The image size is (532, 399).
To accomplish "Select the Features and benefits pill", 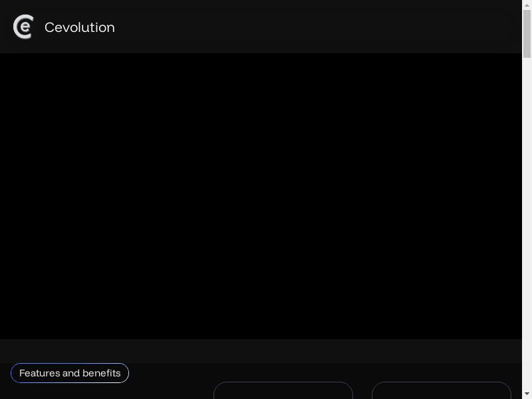I will (70, 373).
